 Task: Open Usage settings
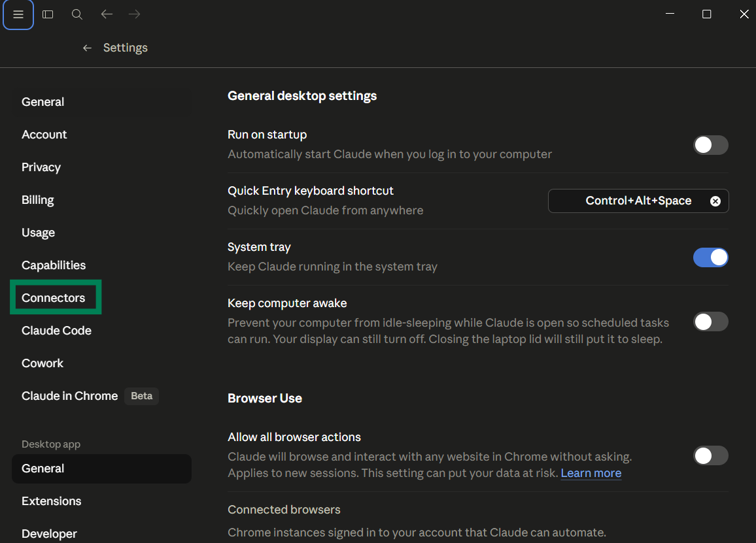click(101, 233)
